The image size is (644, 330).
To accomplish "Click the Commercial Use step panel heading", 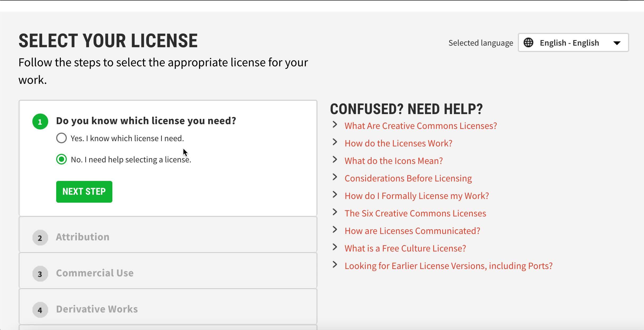I will pyautogui.click(x=95, y=273).
